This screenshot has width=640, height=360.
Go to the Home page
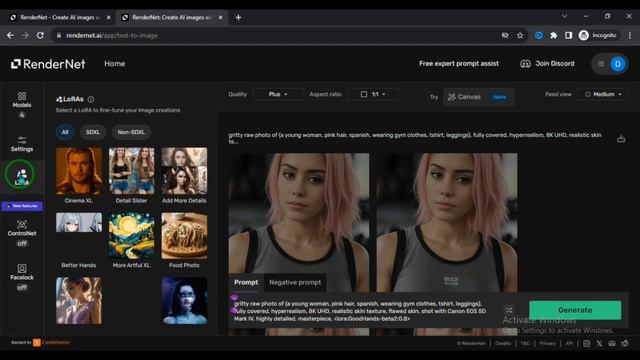click(114, 64)
